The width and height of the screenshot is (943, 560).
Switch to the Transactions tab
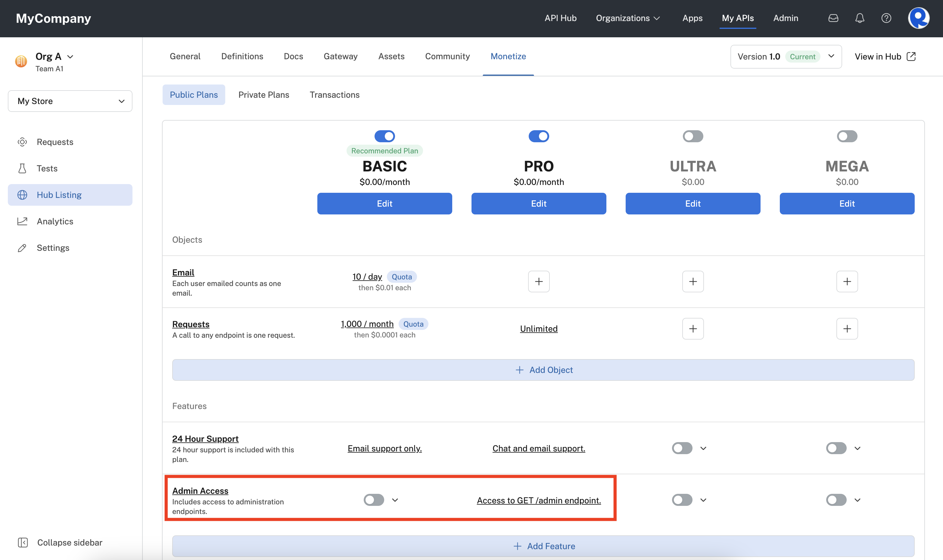click(x=334, y=94)
